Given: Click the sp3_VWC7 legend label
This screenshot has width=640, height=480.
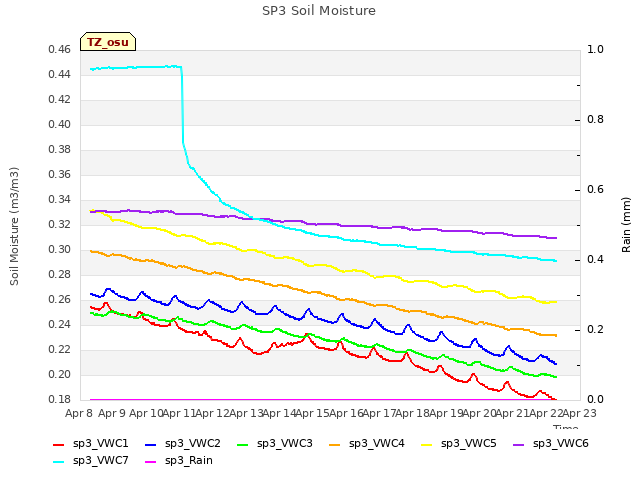Looking at the screenshot, I should pos(100,461).
